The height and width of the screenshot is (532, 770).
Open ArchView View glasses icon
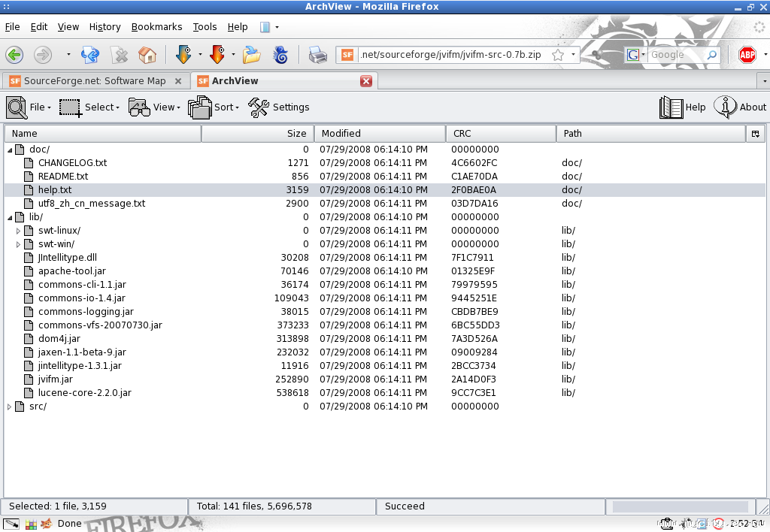click(139, 107)
